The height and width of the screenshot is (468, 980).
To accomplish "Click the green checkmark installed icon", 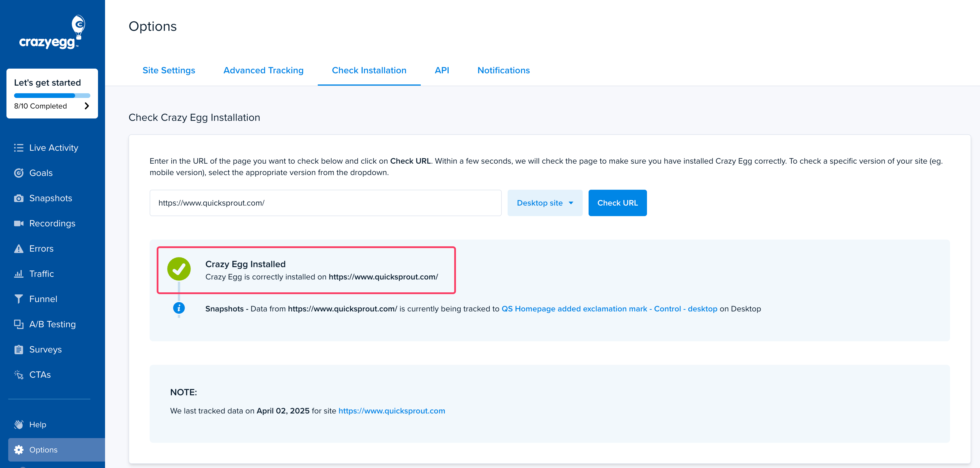I will 179,269.
